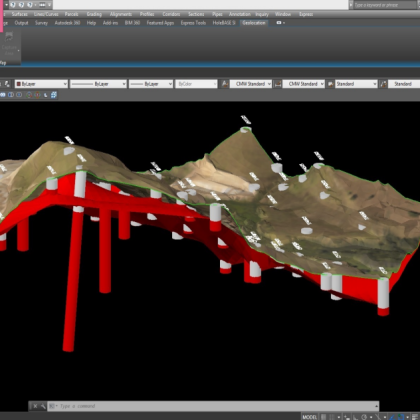
Task: Switch to the Autodesk 360 ribbon tab
Action: [x=67, y=23]
